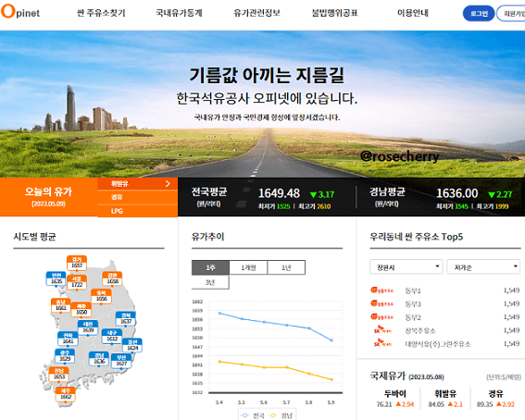
Task: Click the brand logo beside 동부2
Action: (382, 316)
